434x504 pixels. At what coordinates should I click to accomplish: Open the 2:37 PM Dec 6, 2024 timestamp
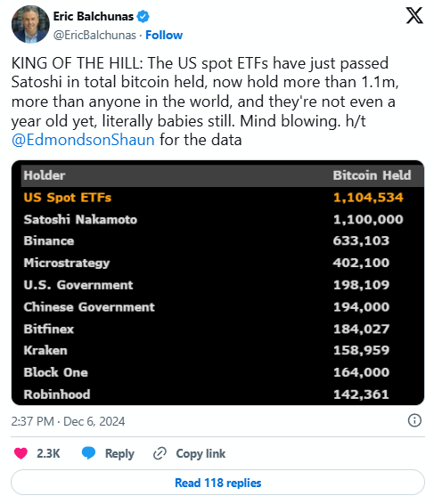pos(68,421)
